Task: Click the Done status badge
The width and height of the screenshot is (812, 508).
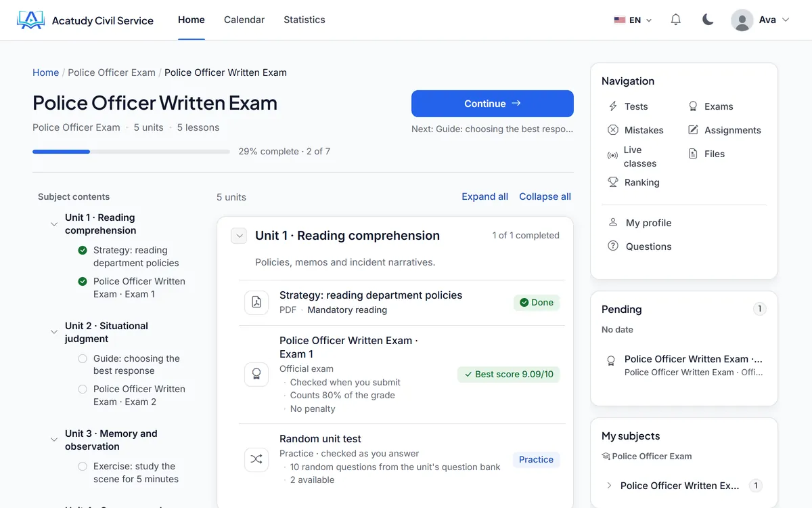Action: pos(537,303)
